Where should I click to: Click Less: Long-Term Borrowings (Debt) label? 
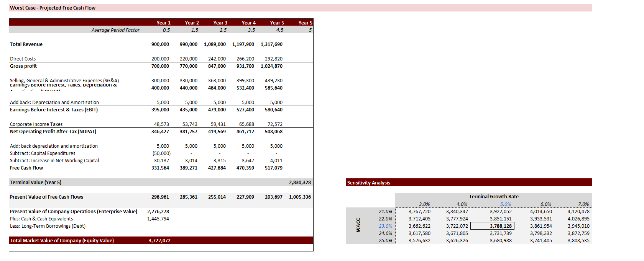pyautogui.click(x=48, y=226)
